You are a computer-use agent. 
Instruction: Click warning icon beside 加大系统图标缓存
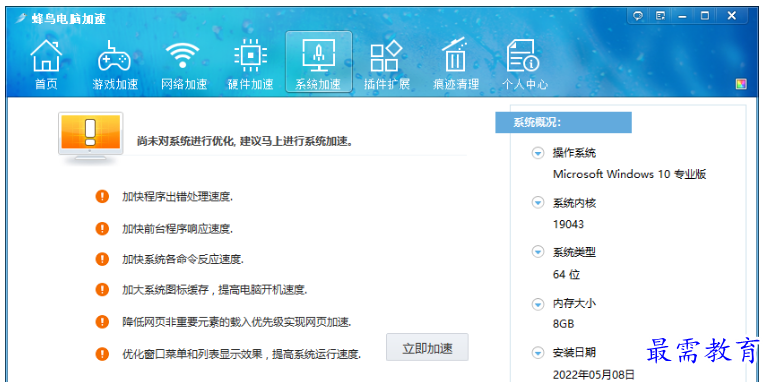click(102, 289)
